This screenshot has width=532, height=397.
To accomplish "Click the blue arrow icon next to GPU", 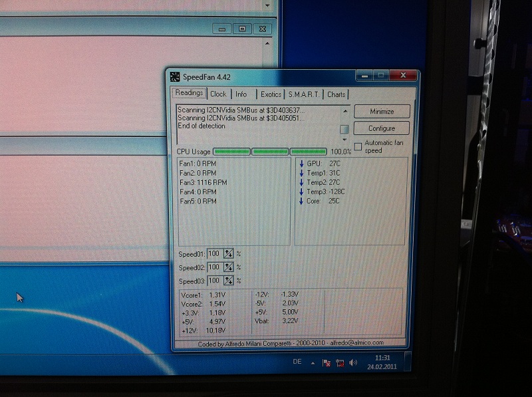I will [301, 164].
